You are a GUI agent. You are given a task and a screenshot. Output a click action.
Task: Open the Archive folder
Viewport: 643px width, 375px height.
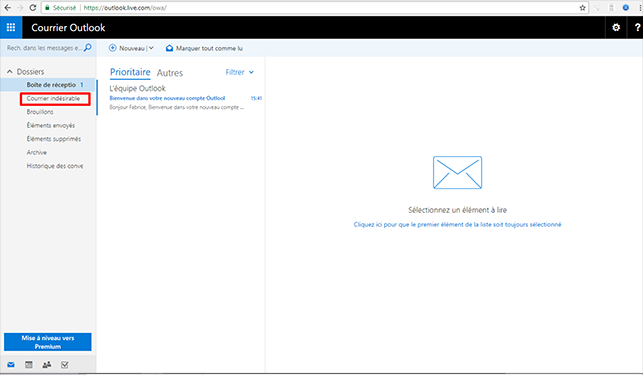coord(37,153)
